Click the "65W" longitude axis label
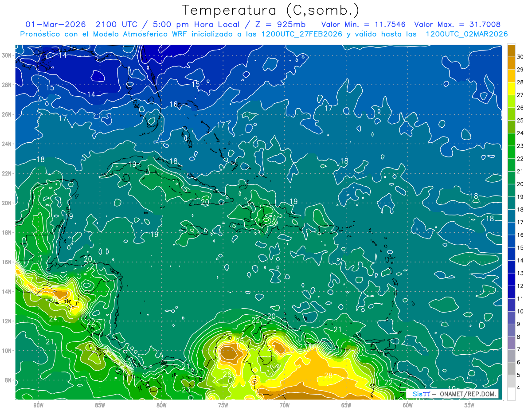The height and width of the screenshot is (411, 532). [346, 405]
